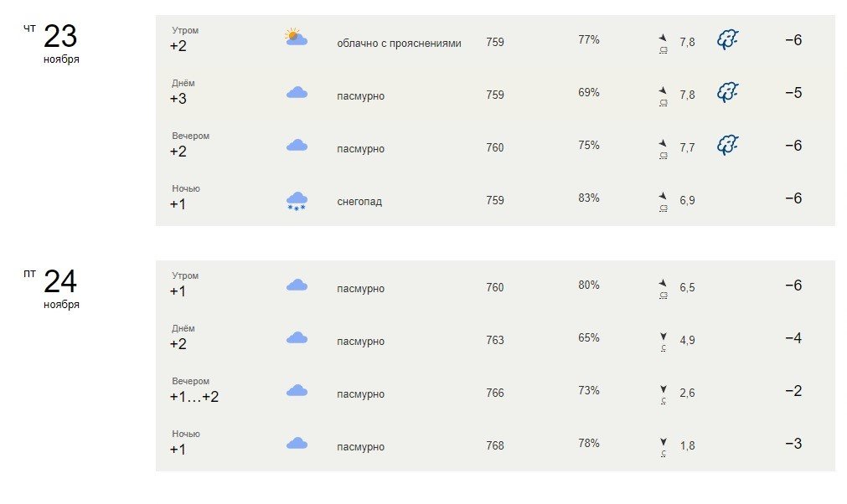Click the wind gust icon for Thursday daytime
Image resolution: width=847 pixels, height=504 pixels.
click(x=728, y=93)
